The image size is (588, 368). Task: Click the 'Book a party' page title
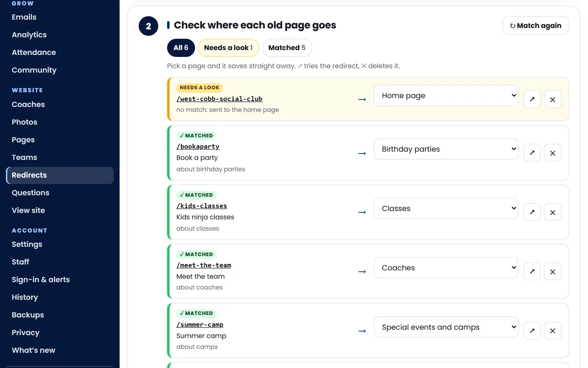coord(197,158)
